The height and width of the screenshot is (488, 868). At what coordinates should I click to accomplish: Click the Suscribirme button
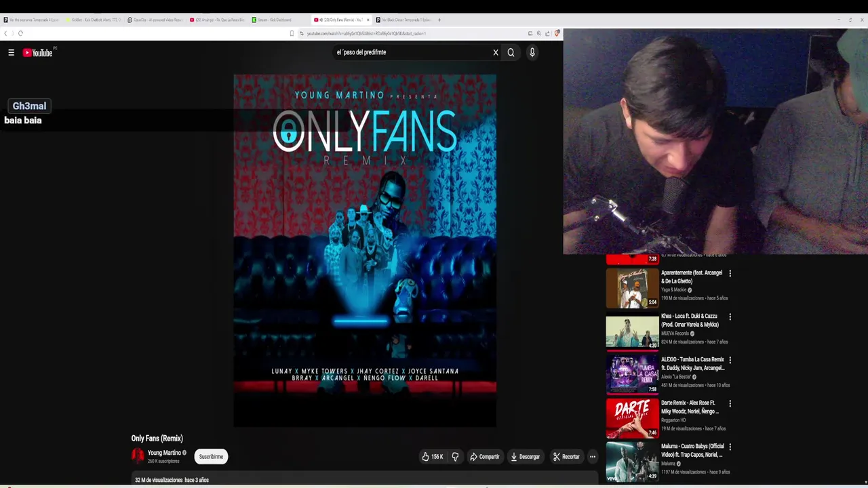[211, 457]
